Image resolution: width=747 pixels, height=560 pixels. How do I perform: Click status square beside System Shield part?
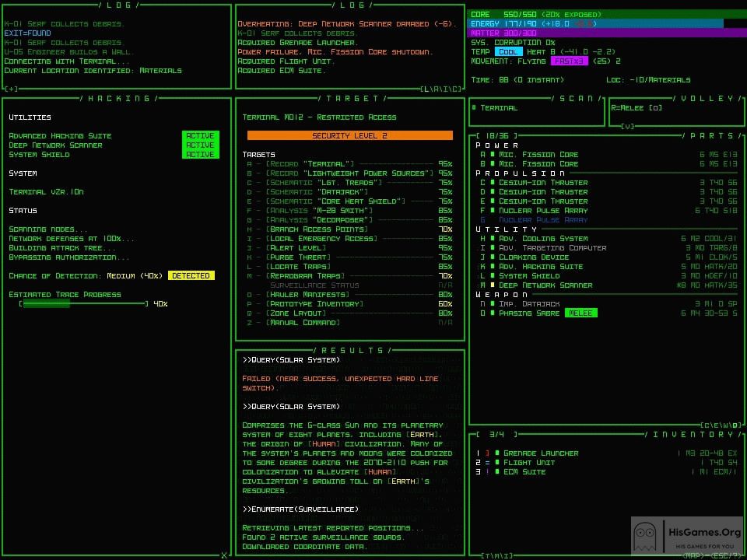pos(492,275)
